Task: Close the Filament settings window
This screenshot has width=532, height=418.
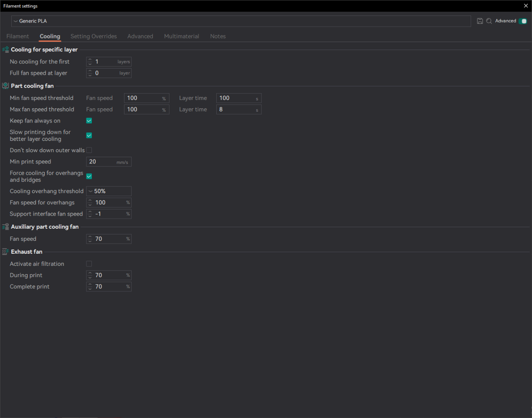Action: [x=526, y=6]
